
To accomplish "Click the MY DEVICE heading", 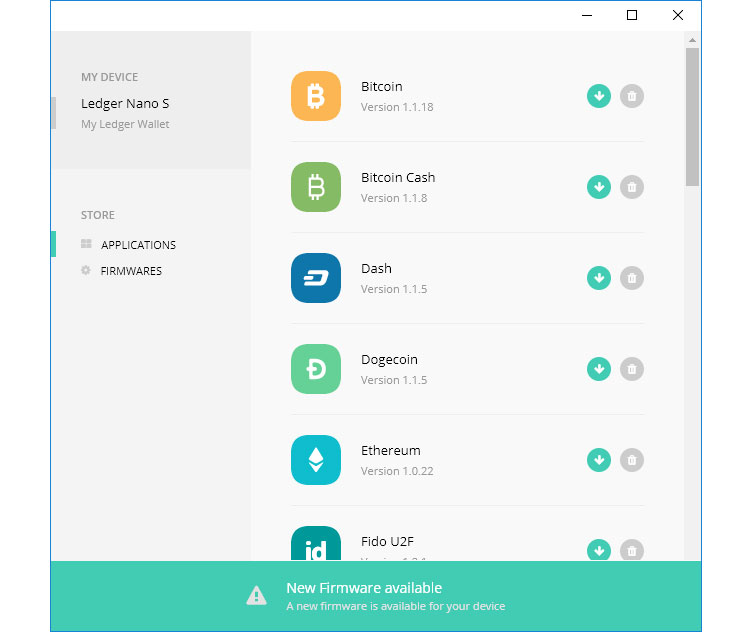I will point(109,77).
